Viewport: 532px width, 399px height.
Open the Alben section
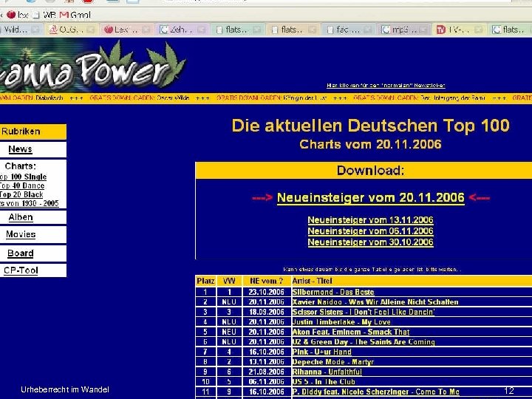click(x=21, y=217)
